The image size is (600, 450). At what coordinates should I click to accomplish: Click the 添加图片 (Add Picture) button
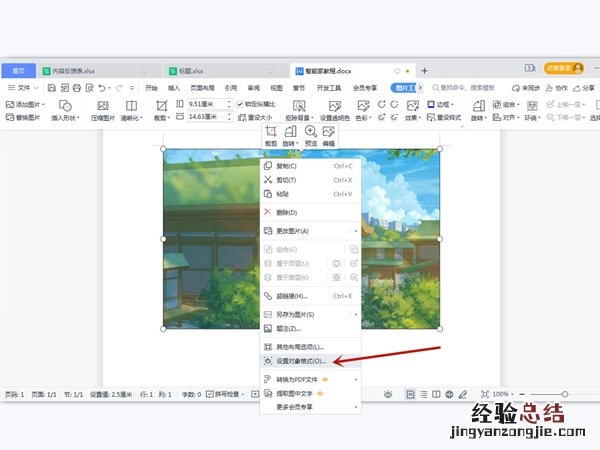(25, 104)
